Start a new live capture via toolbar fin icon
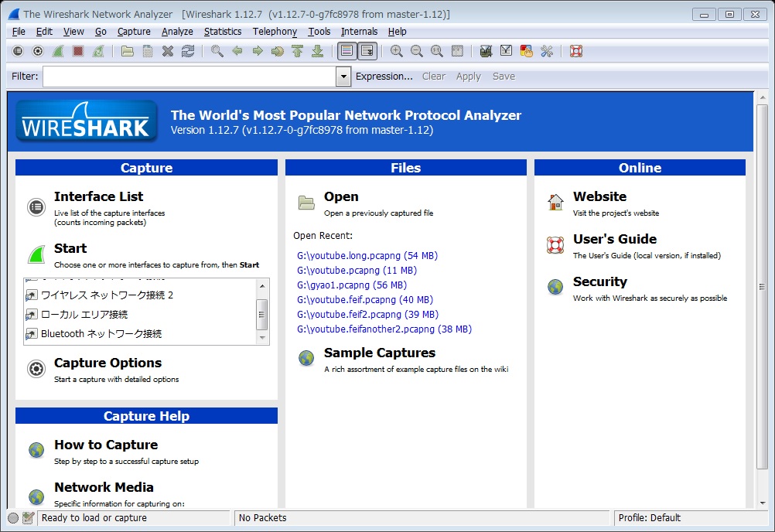 click(58, 51)
